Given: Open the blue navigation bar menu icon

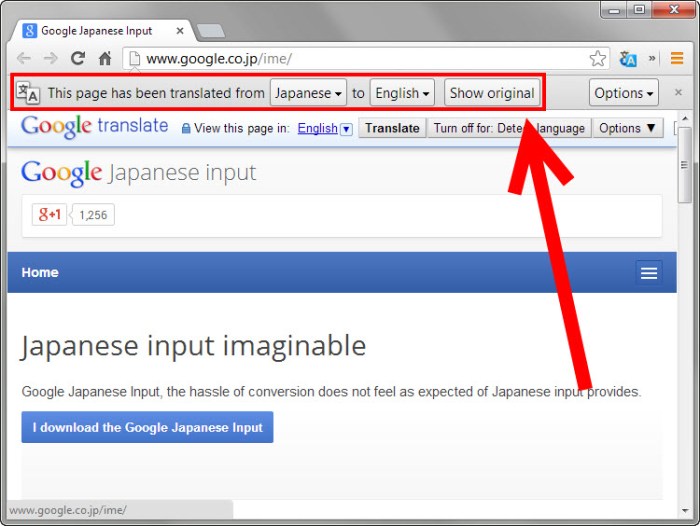Looking at the screenshot, I should point(649,273).
